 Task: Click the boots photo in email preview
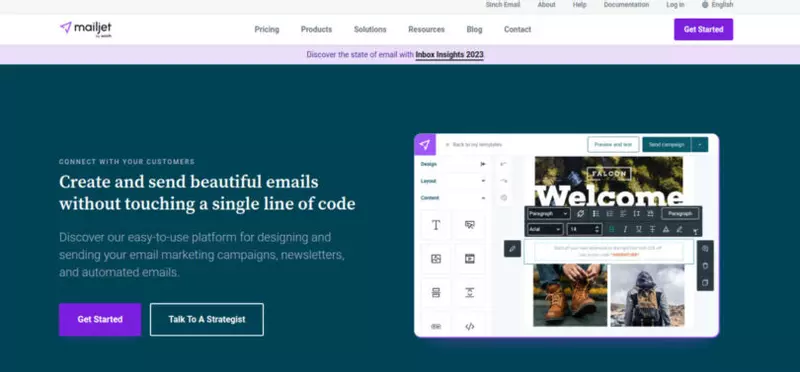point(570,295)
